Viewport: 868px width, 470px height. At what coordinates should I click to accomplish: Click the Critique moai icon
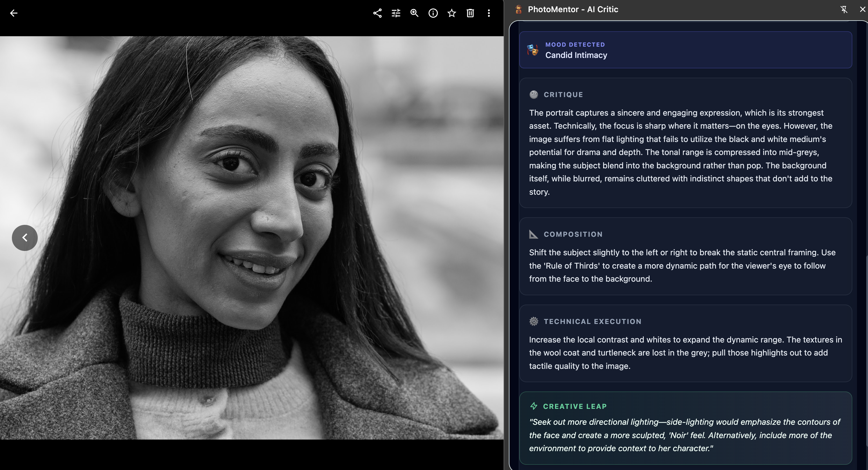534,94
